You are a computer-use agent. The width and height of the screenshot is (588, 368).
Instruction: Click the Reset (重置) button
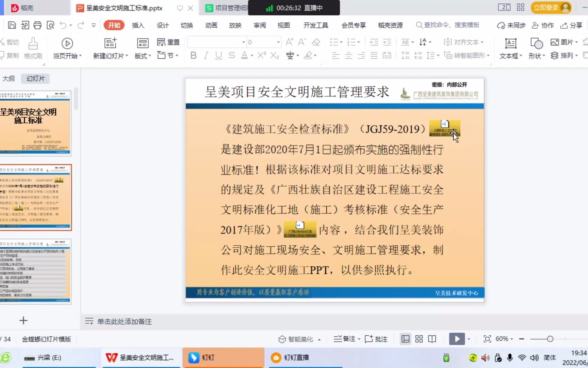click(168, 42)
